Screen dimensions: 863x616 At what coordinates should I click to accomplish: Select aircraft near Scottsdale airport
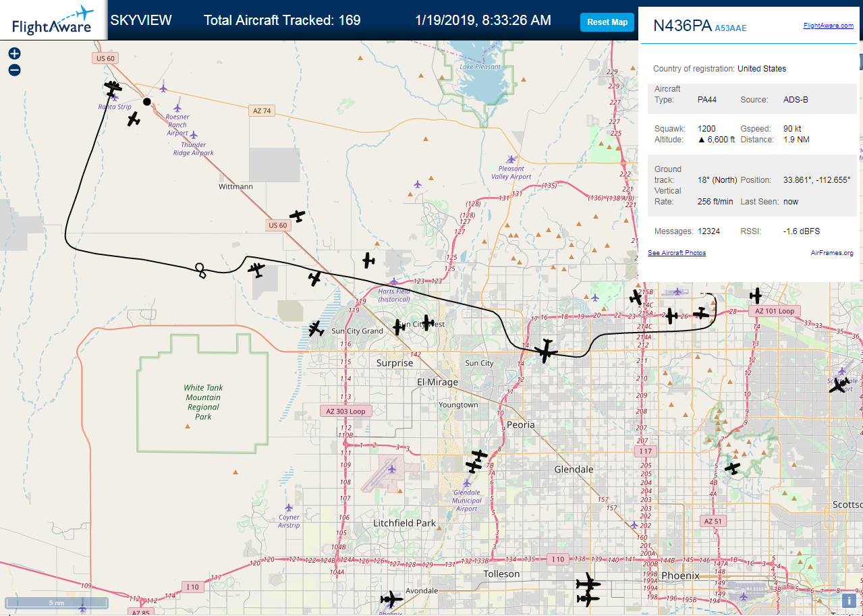click(839, 386)
